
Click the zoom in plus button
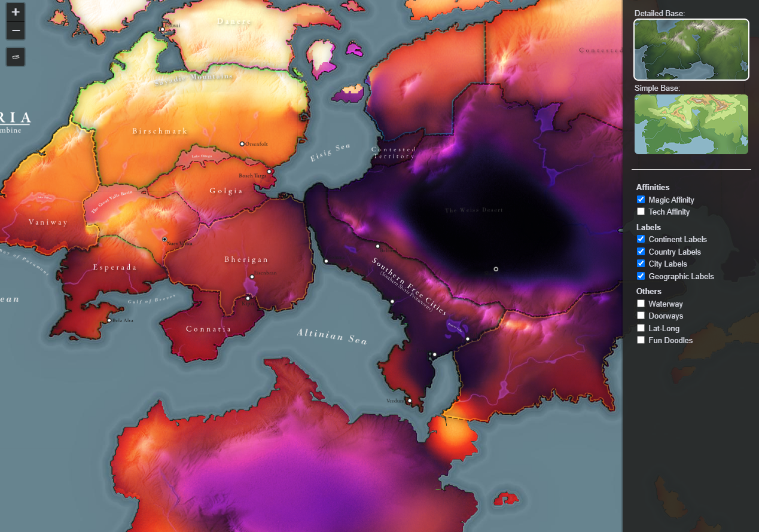tap(15, 11)
